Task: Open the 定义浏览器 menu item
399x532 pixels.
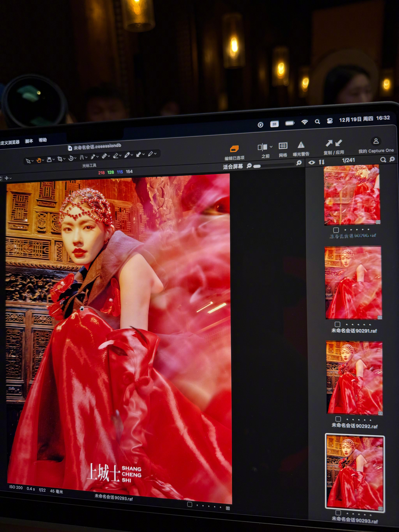Action: [x=10, y=142]
